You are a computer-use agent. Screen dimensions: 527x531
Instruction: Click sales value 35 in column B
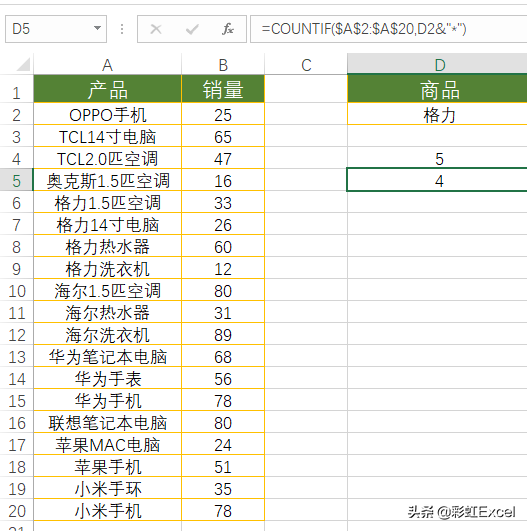[x=223, y=489]
